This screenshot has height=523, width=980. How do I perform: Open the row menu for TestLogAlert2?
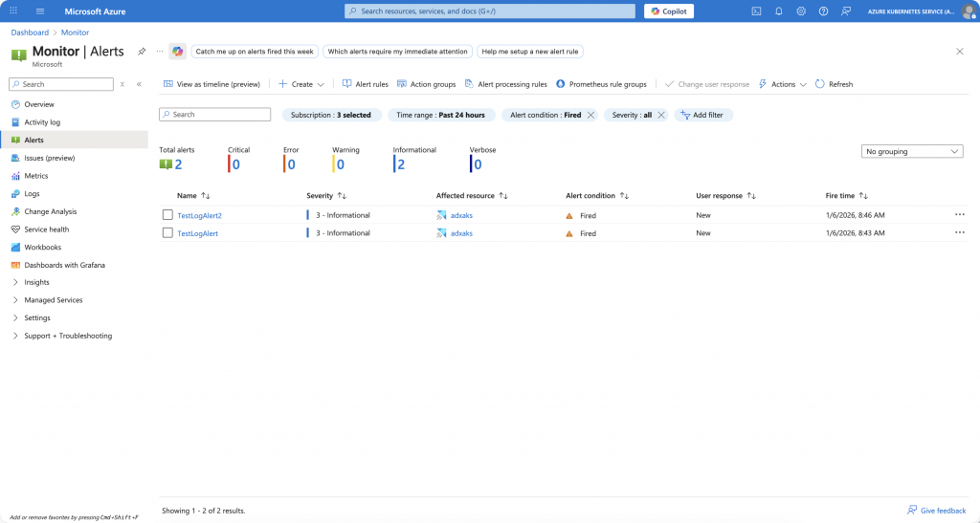click(x=959, y=215)
